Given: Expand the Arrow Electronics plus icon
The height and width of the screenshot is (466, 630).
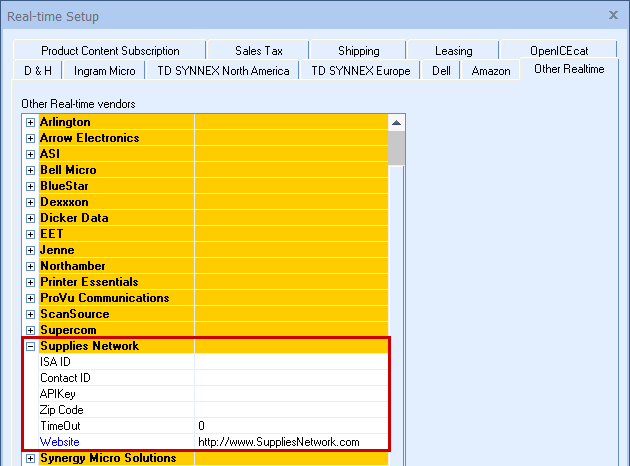Looking at the screenshot, I should pyautogui.click(x=30, y=138).
